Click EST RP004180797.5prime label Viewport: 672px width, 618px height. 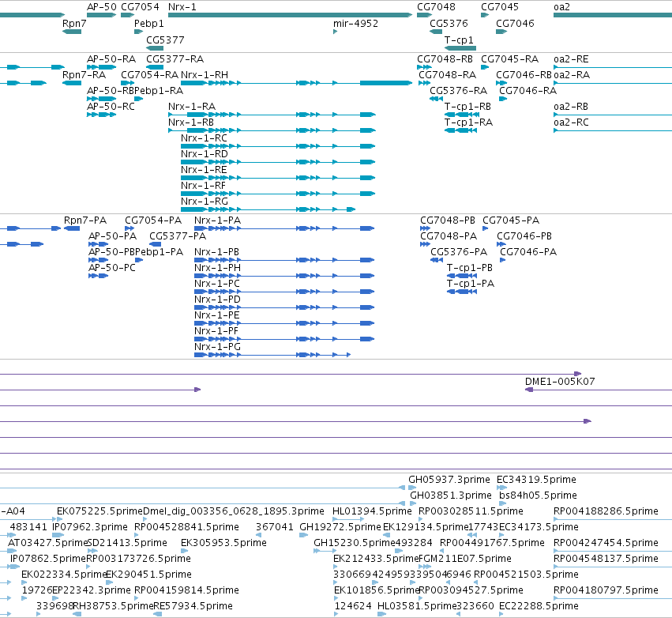click(606, 590)
